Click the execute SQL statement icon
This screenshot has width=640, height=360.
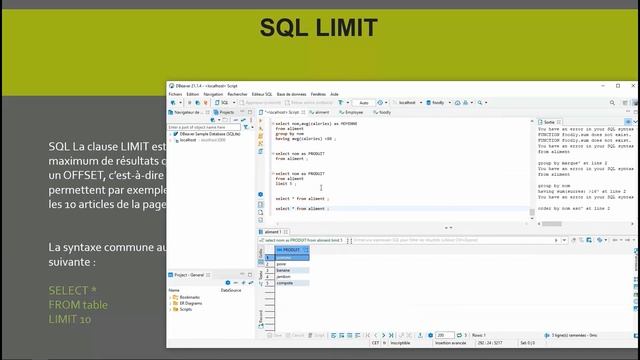[x=261, y=121]
